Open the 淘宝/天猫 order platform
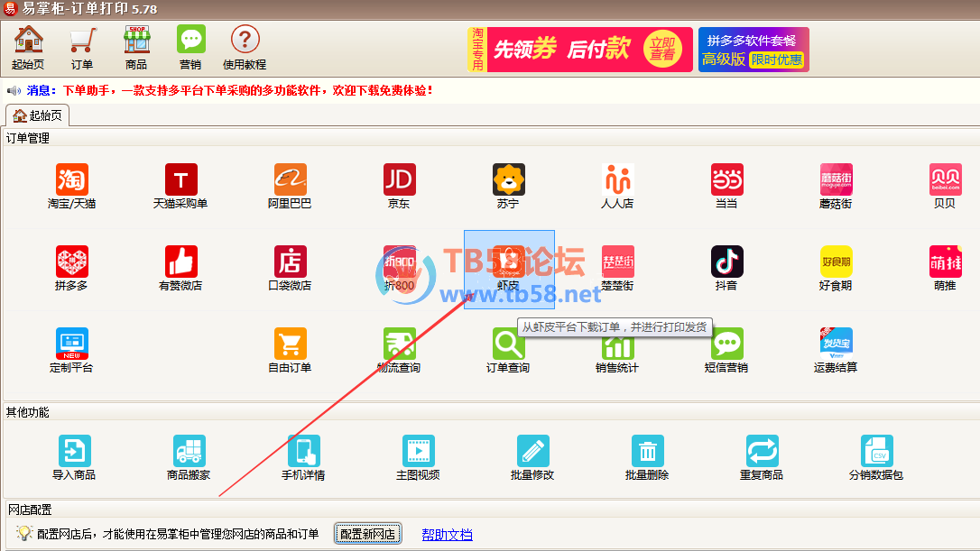The image size is (980, 551). click(x=72, y=186)
